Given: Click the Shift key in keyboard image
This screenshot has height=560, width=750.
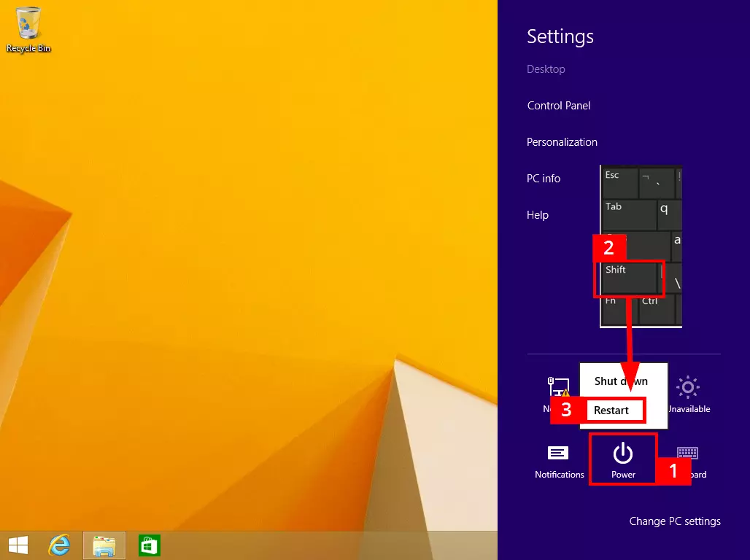Looking at the screenshot, I should [628, 278].
